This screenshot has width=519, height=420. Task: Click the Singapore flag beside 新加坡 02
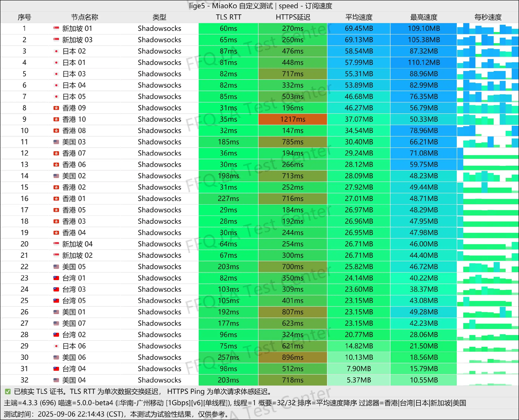pyautogui.click(x=56, y=255)
